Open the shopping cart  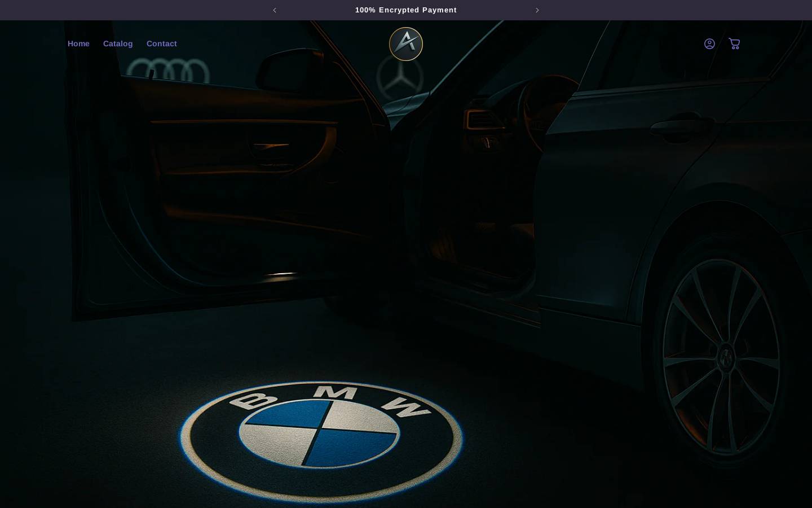[x=734, y=44]
